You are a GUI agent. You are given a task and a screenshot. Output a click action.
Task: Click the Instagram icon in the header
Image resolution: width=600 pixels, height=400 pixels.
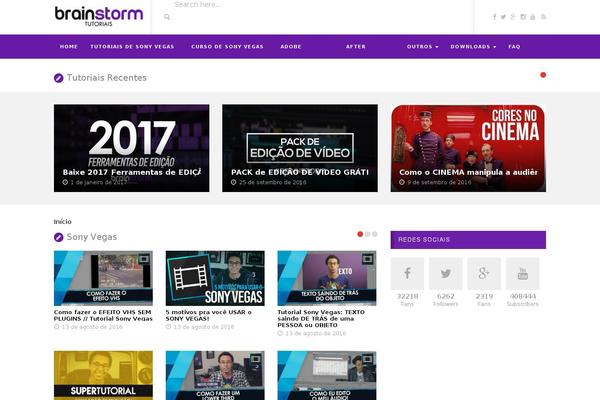523,17
